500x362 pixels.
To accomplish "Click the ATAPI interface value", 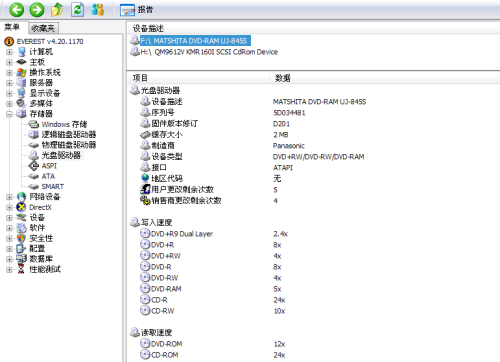I will pyautogui.click(x=283, y=168).
